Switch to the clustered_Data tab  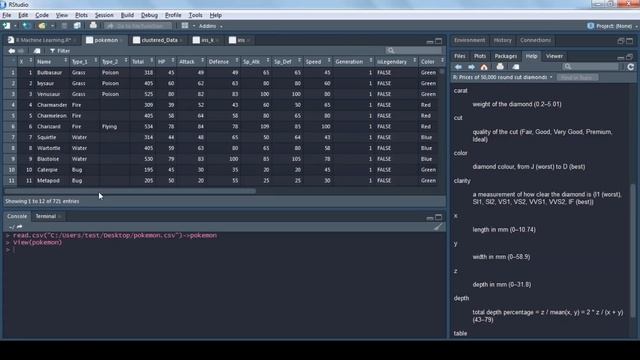[x=159, y=40]
